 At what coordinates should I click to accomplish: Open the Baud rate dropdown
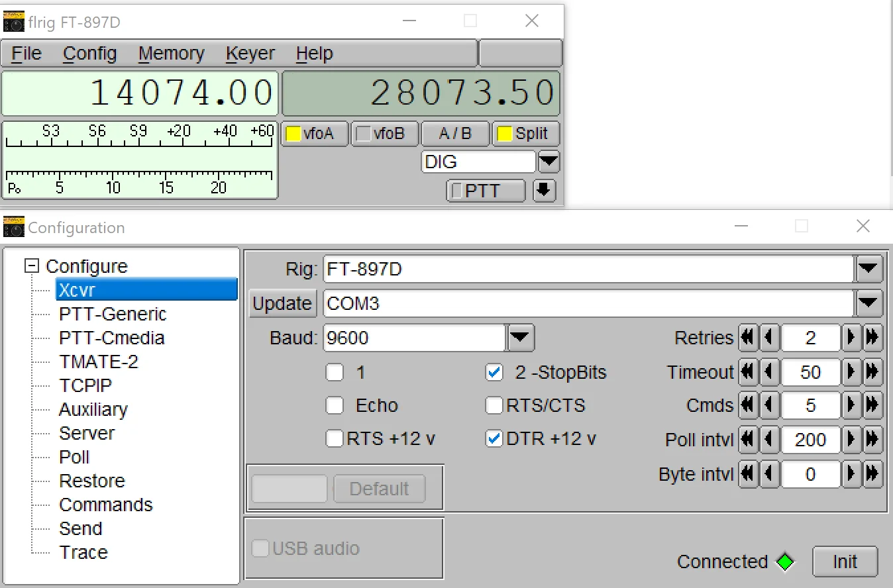click(521, 338)
